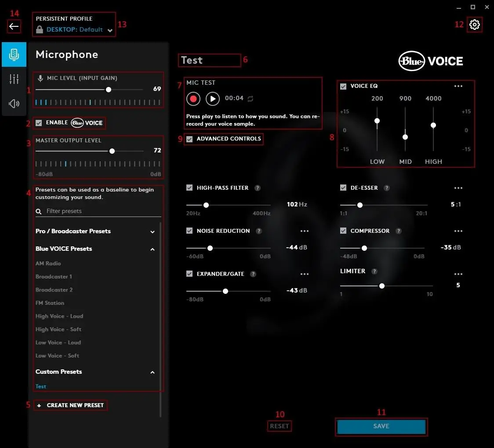Toggle the Expander/Gate checkbox

(x=189, y=274)
